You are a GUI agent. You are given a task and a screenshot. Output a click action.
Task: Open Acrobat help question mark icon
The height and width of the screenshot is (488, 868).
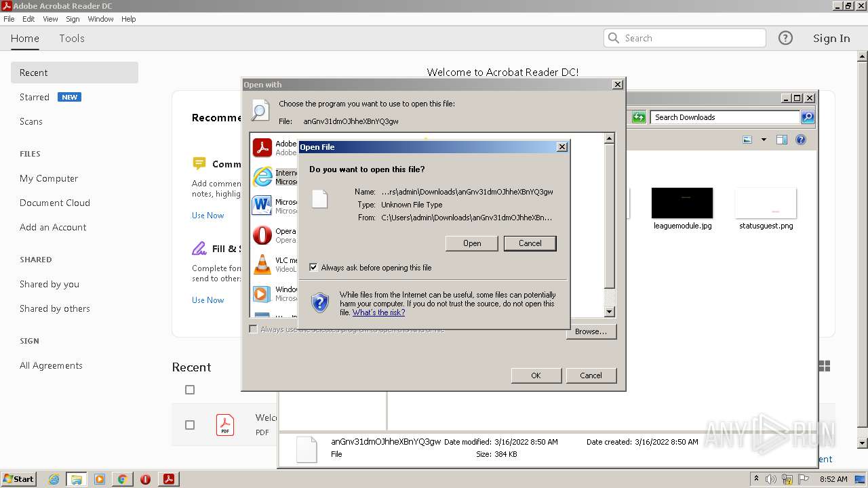pos(785,38)
